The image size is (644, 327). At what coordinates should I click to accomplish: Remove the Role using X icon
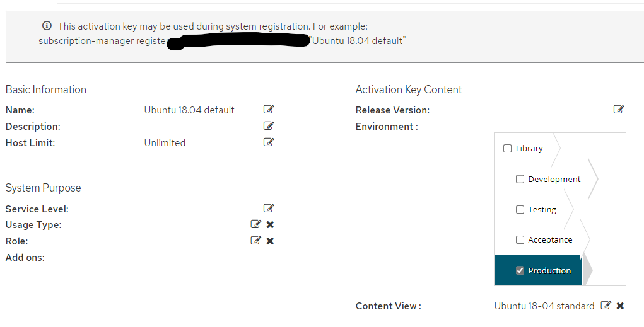click(270, 241)
